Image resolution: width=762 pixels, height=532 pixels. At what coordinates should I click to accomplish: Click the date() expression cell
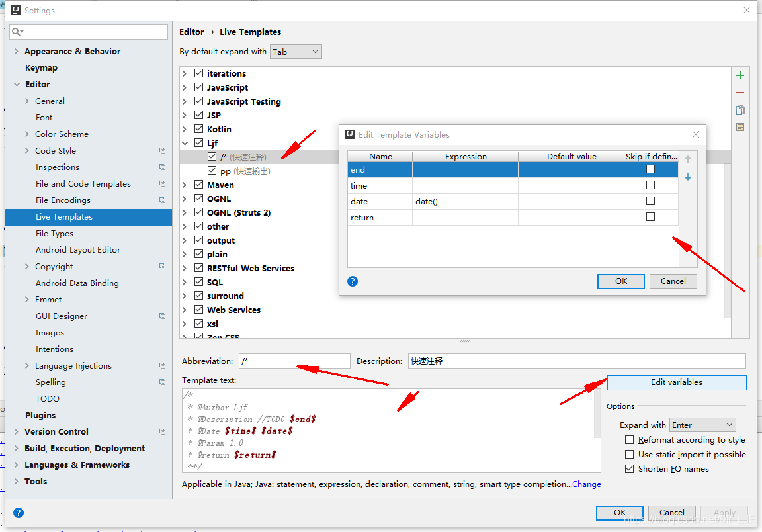pyautogui.click(x=465, y=201)
